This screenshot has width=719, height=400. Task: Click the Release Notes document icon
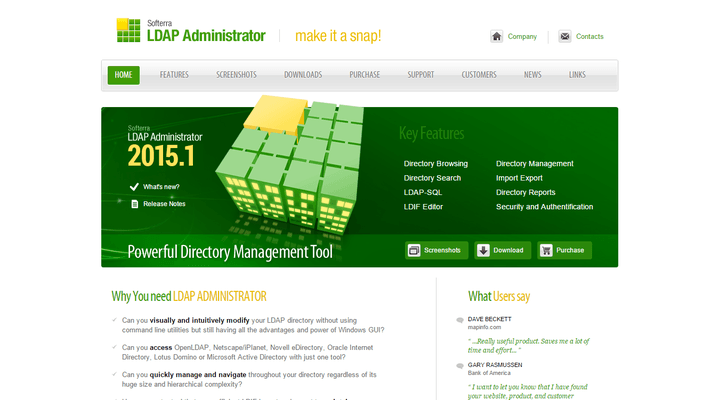click(134, 204)
